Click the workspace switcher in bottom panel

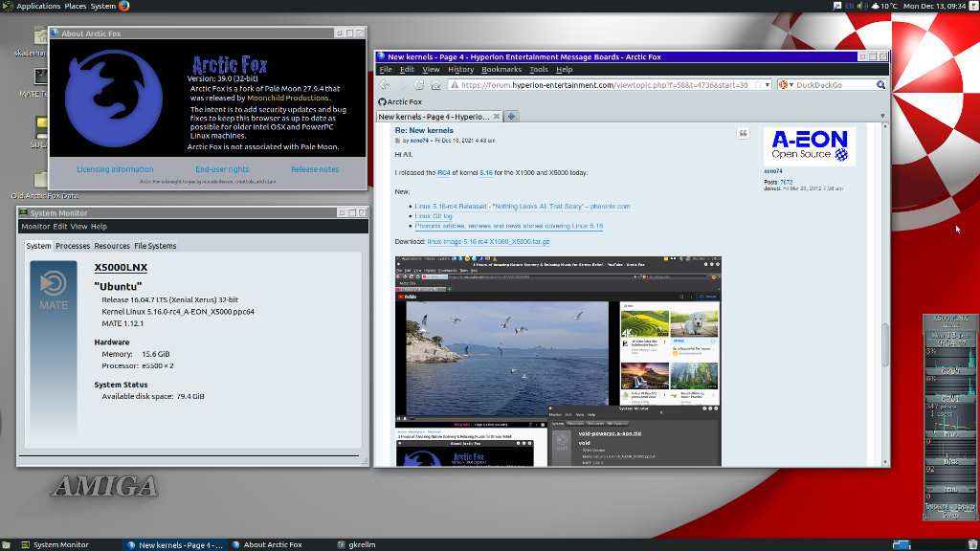[902, 544]
